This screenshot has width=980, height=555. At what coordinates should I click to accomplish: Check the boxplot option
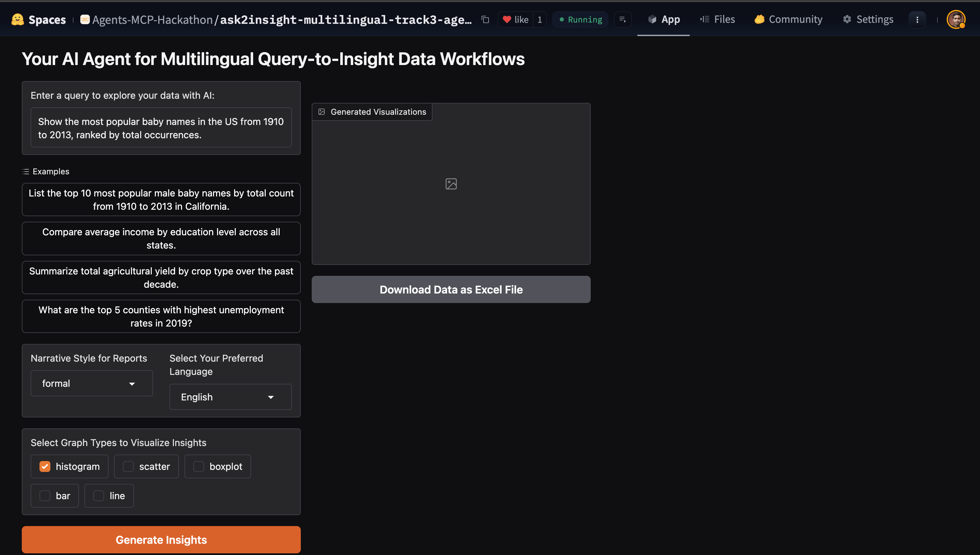pos(199,466)
